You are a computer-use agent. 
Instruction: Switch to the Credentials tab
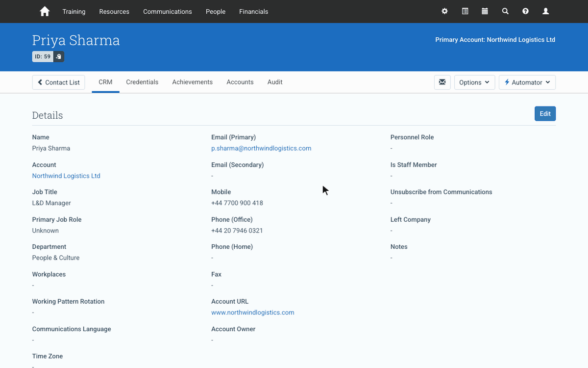(142, 82)
